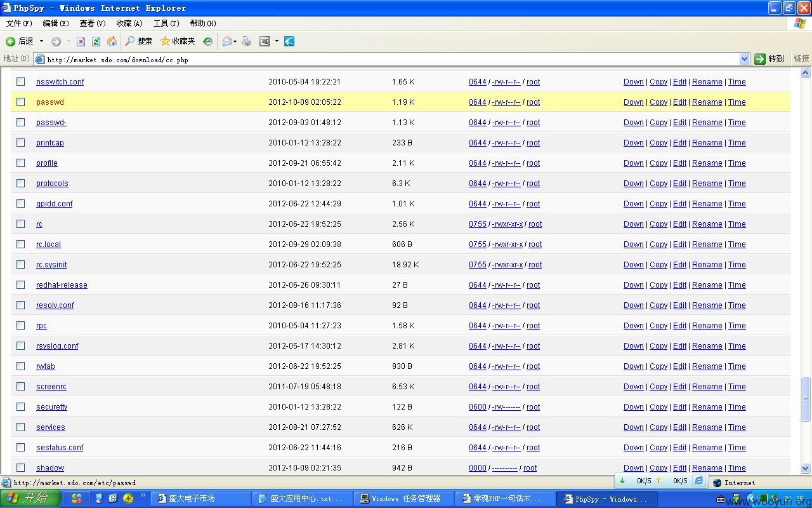This screenshot has height=508, width=812.
Task: Open the History toolbar icon
Action: [x=207, y=41]
